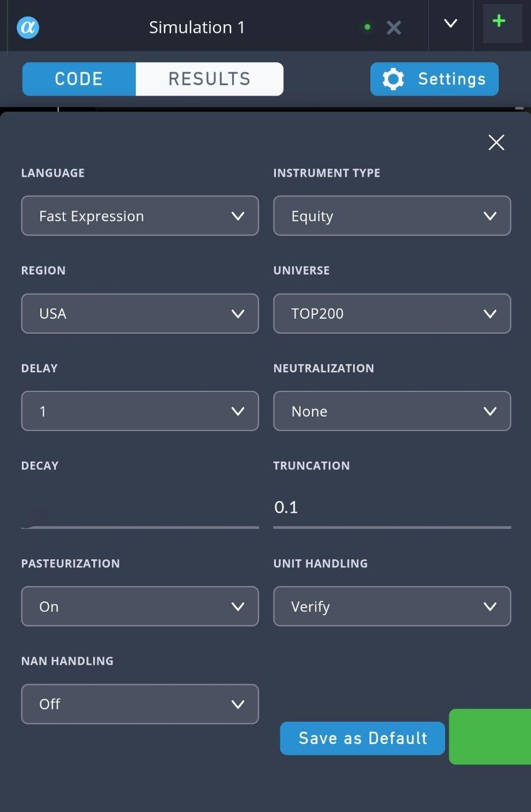Image resolution: width=531 pixels, height=812 pixels.
Task: Close the settings panel with X
Action: [x=496, y=142]
